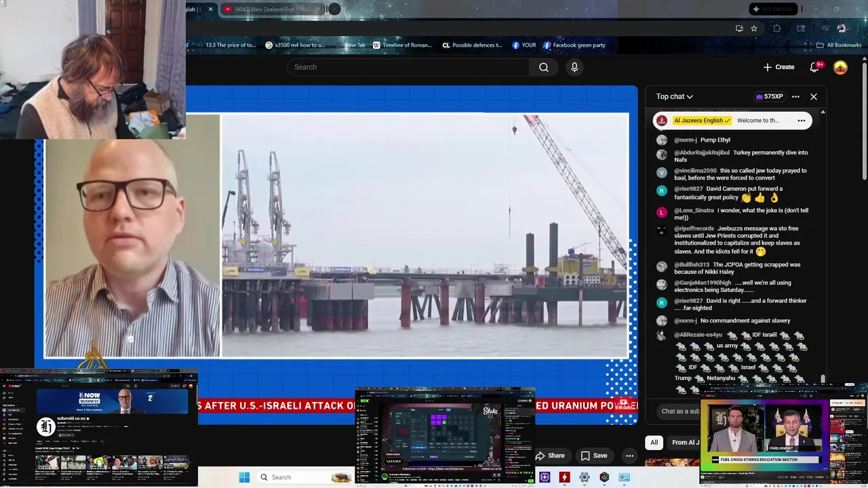Open the 'x3500 m4 how to u...' bookmark
Screen dimensions: 868x488
[295, 45]
